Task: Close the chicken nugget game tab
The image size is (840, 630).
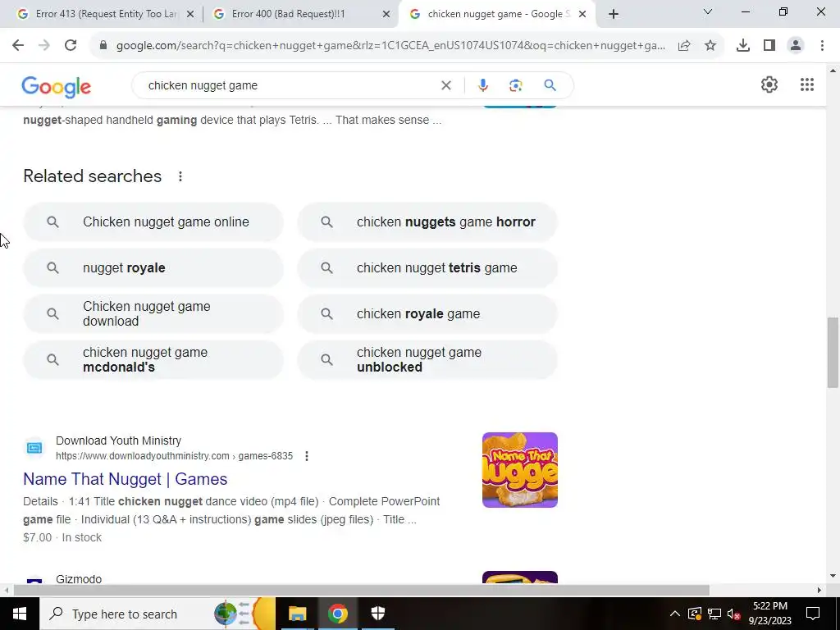Action: click(x=582, y=15)
